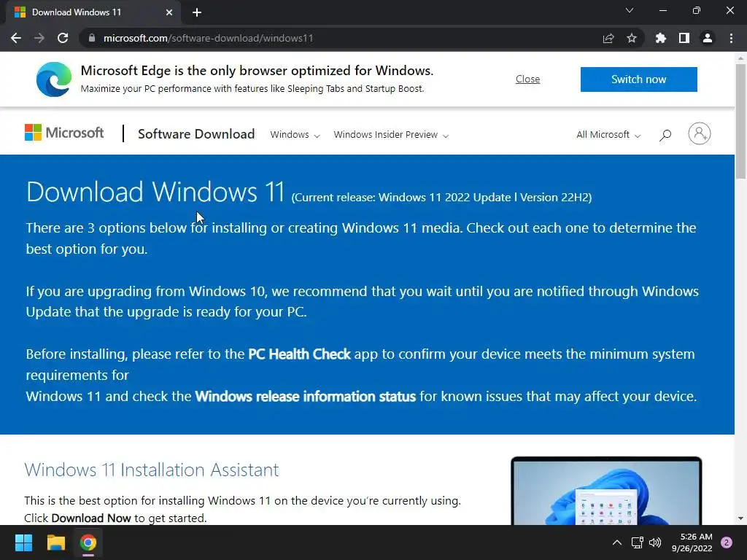Image resolution: width=747 pixels, height=560 pixels.
Task: Click the scrollbar down arrow
Action: (x=741, y=518)
